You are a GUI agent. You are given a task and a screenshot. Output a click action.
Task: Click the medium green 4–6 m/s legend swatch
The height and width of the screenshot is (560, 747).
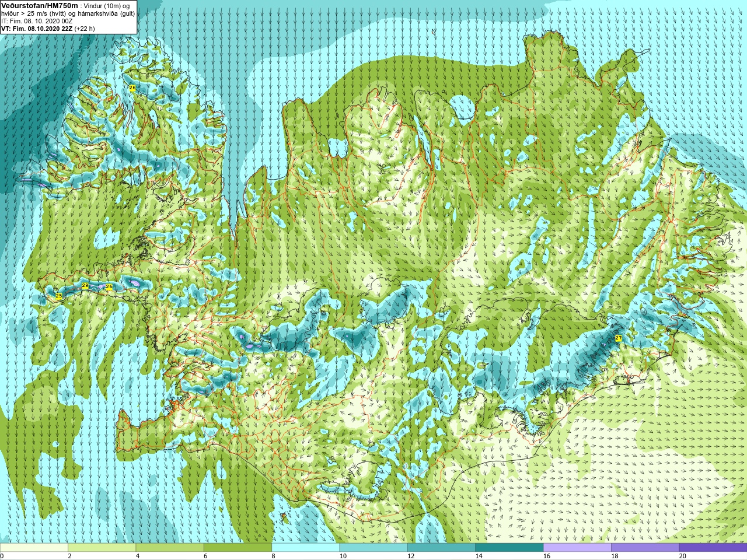170,548
